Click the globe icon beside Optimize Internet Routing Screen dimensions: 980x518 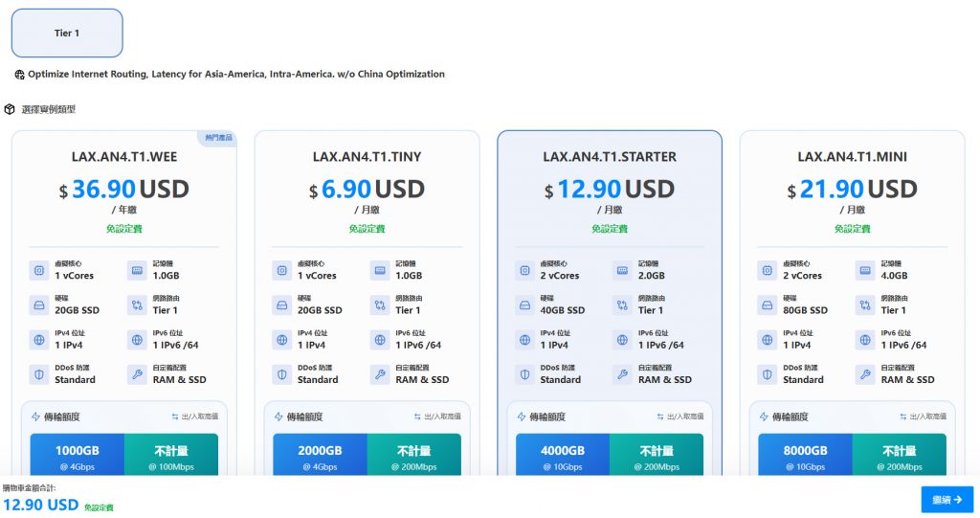click(x=19, y=75)
